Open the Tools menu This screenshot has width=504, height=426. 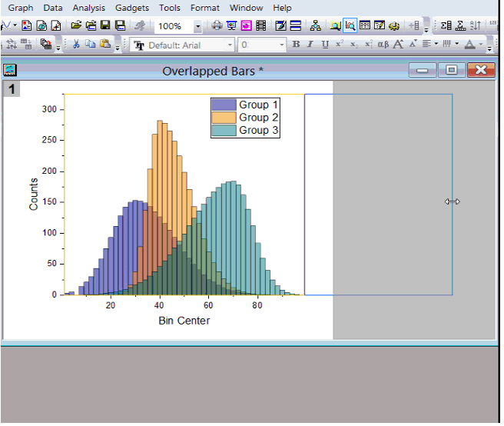(x=170, y=8)
